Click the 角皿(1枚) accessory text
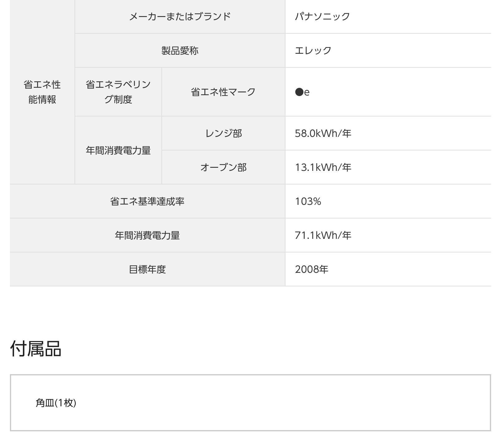This screenshot has height=448, width=501. 56,403
